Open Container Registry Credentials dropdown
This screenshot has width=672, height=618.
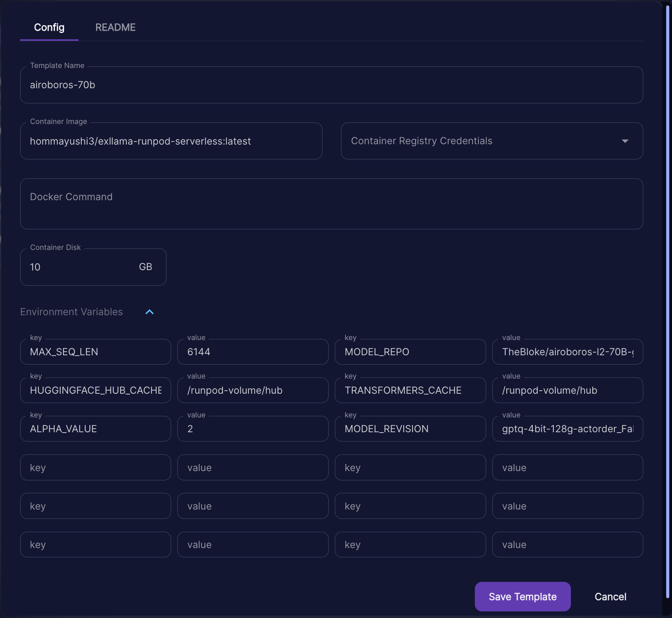tap(492, 141)
